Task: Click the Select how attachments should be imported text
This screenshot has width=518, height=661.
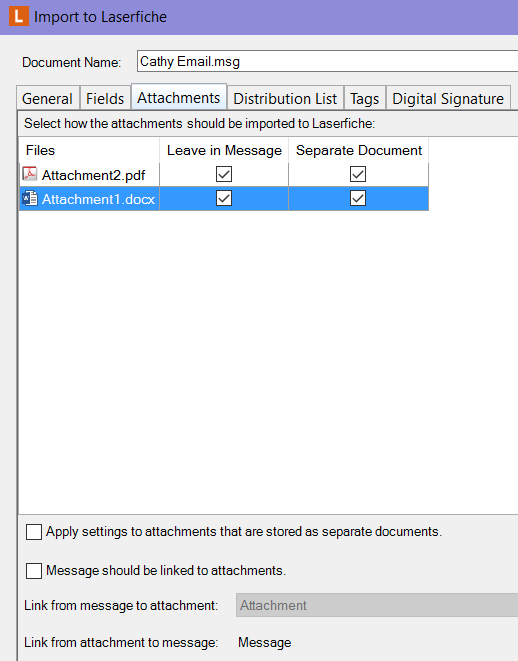Action: (x=199, y=124)
